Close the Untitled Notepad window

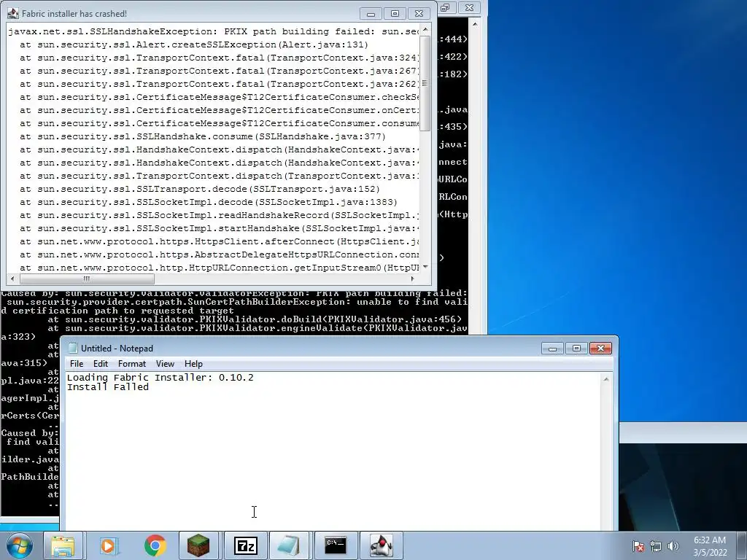pos(601,349)
